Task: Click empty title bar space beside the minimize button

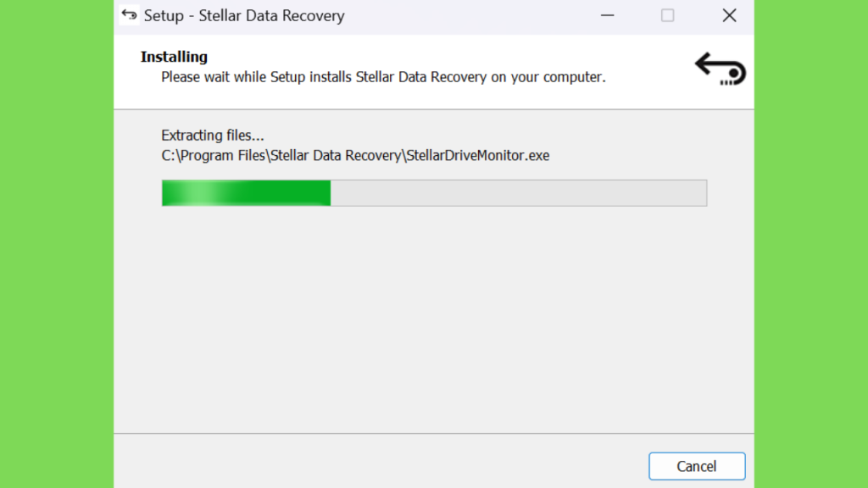Action: pyautogui.click(x=470, y=15)
